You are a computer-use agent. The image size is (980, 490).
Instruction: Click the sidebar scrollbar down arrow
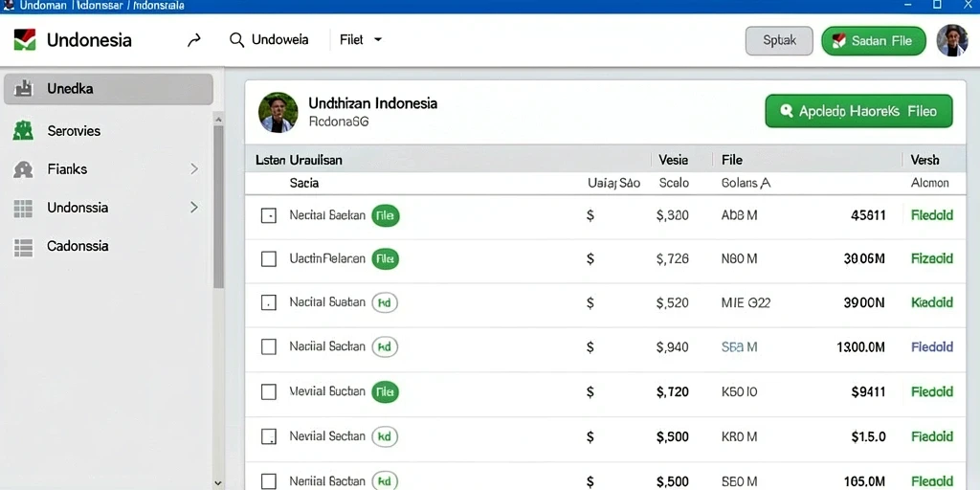click(218, 482)
